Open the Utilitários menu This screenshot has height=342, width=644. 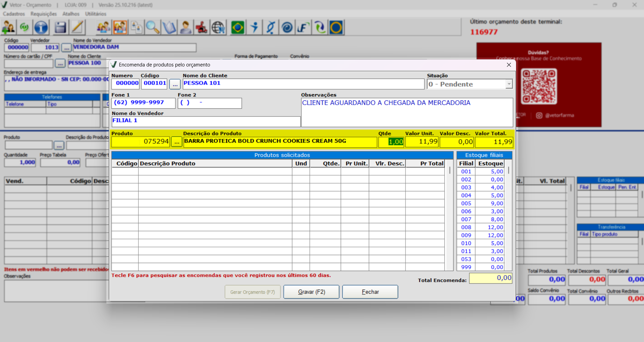coord(95,14)
